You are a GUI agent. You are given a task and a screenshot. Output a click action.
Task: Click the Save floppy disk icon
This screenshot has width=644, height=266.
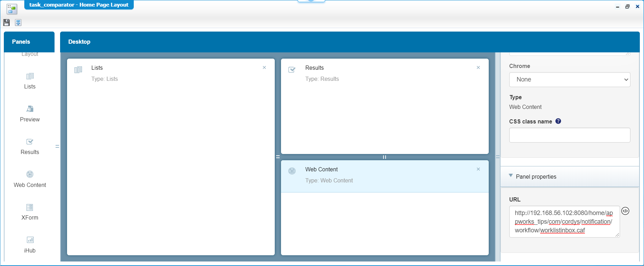[6, 23]
